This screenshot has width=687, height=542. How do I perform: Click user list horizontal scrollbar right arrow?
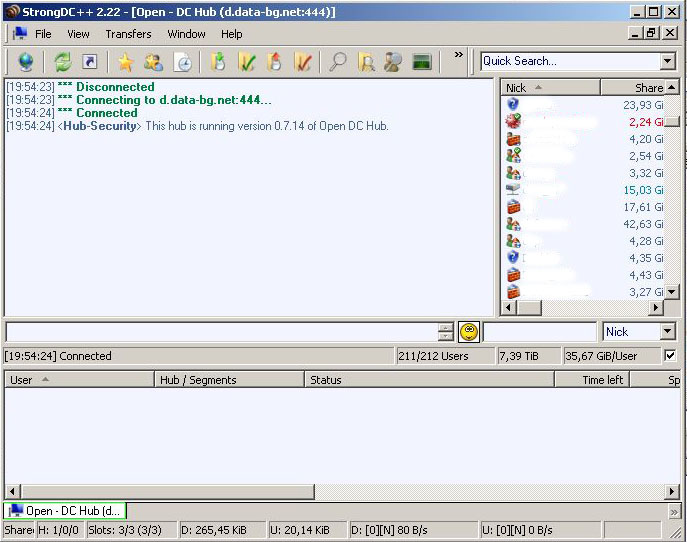(x=655, y=308)
